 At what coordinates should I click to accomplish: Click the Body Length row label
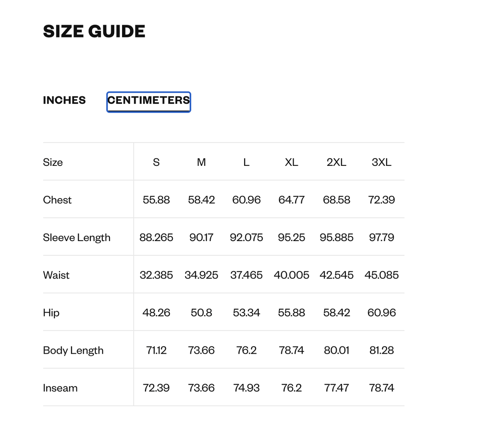point(73,350)
